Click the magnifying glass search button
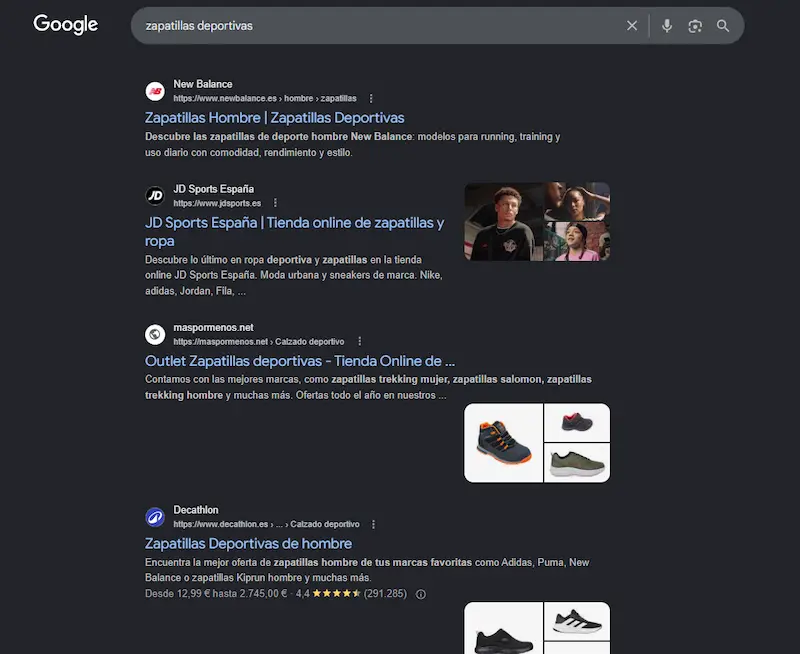The width and height of the screenshot is (800, 654). tap(722, 26)
